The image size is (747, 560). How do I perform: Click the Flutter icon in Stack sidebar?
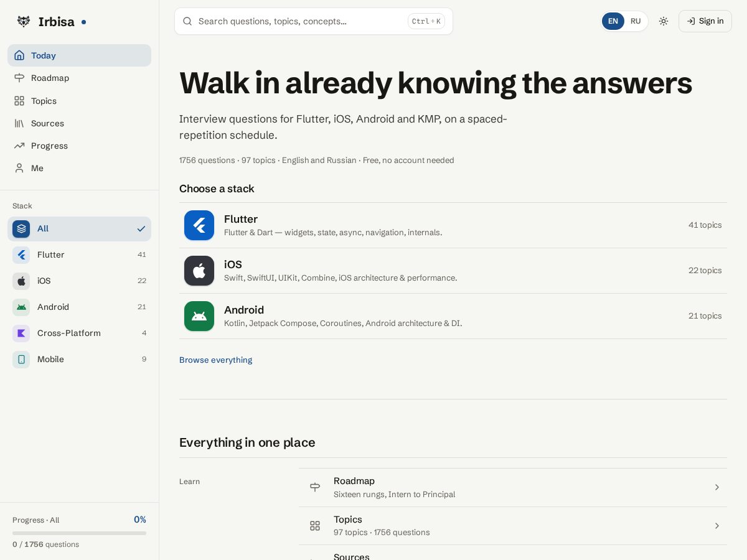pyautogui.click(x=21, y=255)
